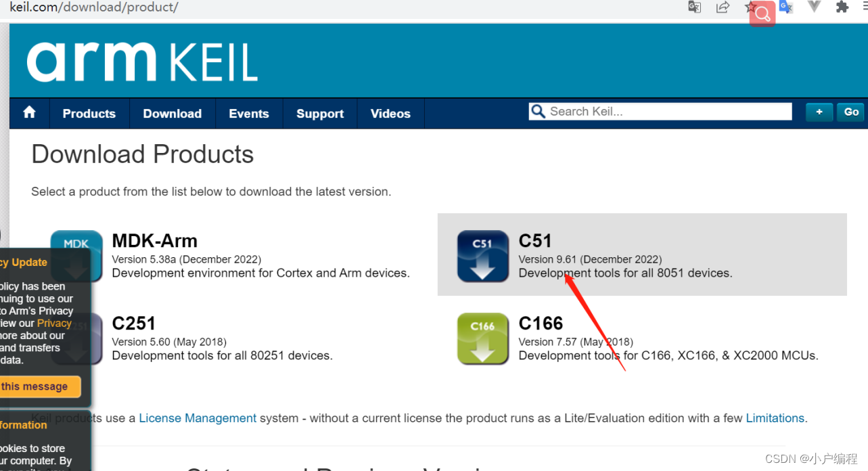Click the C51 download icon
Screen dimensions: 868x471
coord(482,256)
